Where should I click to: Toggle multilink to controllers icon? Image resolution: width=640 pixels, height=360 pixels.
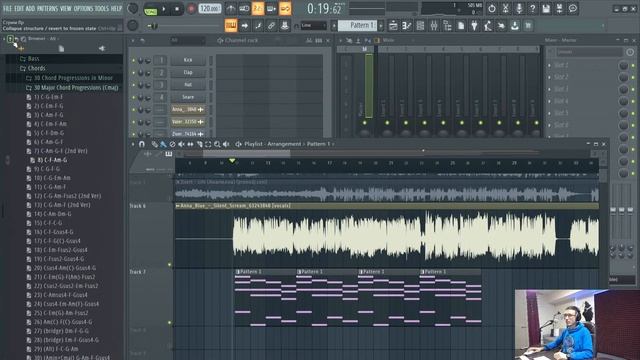click(271, 26)
